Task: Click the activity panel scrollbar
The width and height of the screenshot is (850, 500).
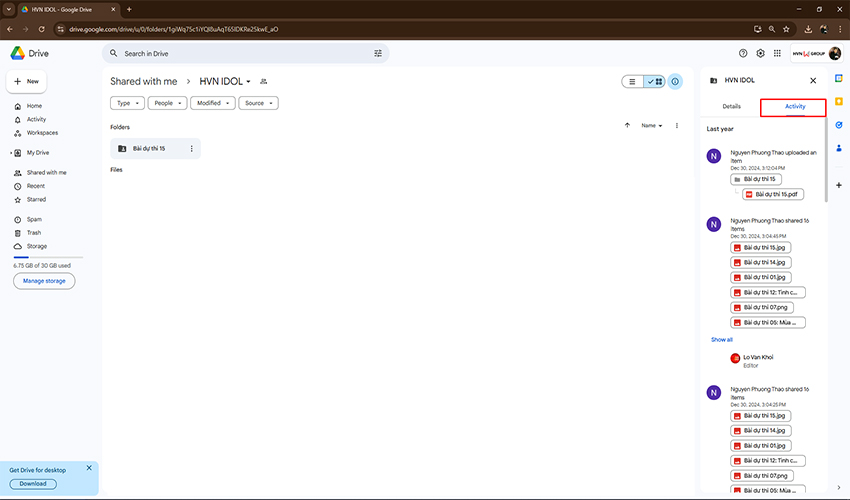Action: coord(826,160)
